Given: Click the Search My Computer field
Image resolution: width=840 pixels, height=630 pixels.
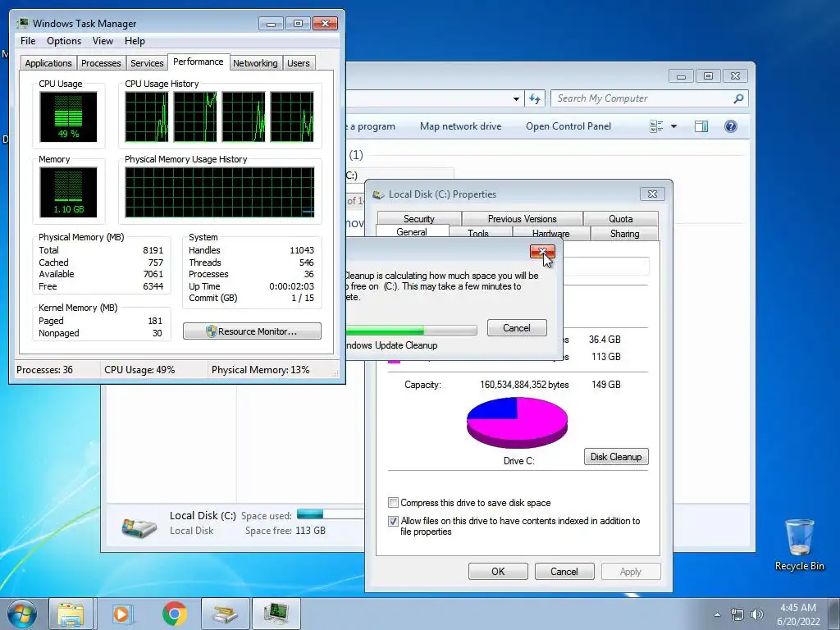Looking at the screenshot, I should [649, 98].
